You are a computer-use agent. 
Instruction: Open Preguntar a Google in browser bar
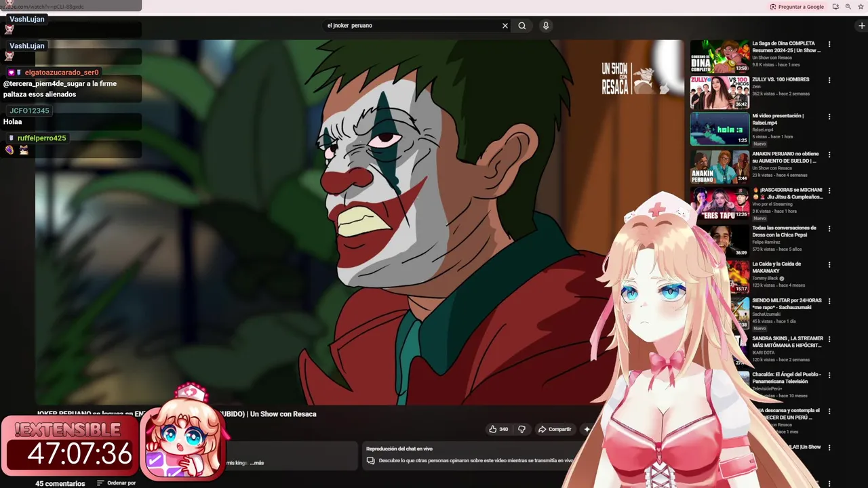pos(797,7)
